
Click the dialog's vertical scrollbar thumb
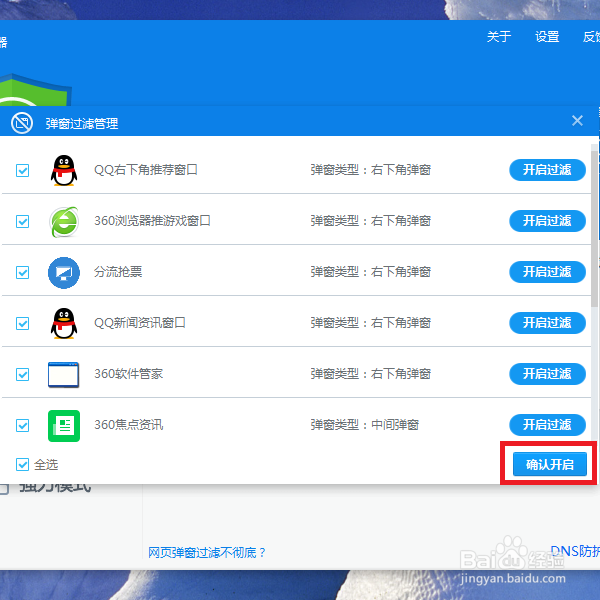pyautogui.click(x=594, y=229)
